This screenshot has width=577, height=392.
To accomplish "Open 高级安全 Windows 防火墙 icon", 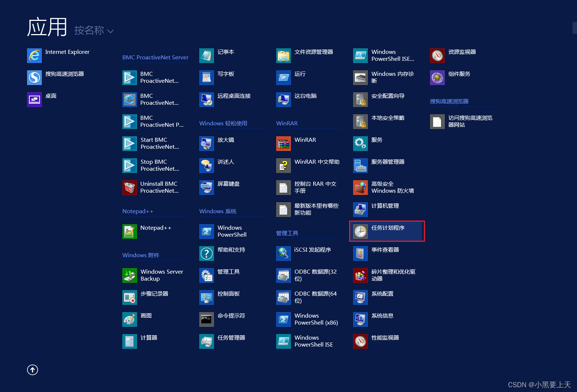I will coord(360,188).
